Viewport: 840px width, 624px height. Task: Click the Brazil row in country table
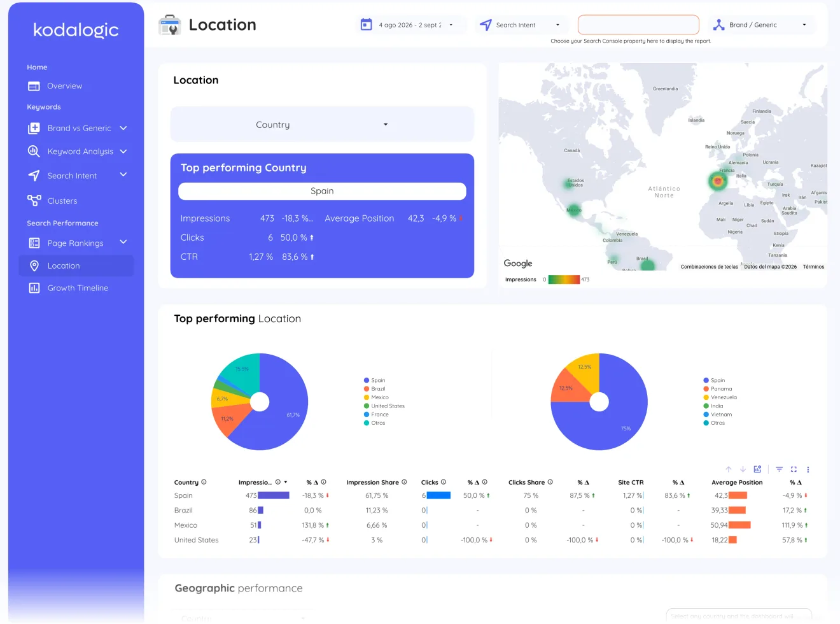pyautogui.click(x=491, y=510)
